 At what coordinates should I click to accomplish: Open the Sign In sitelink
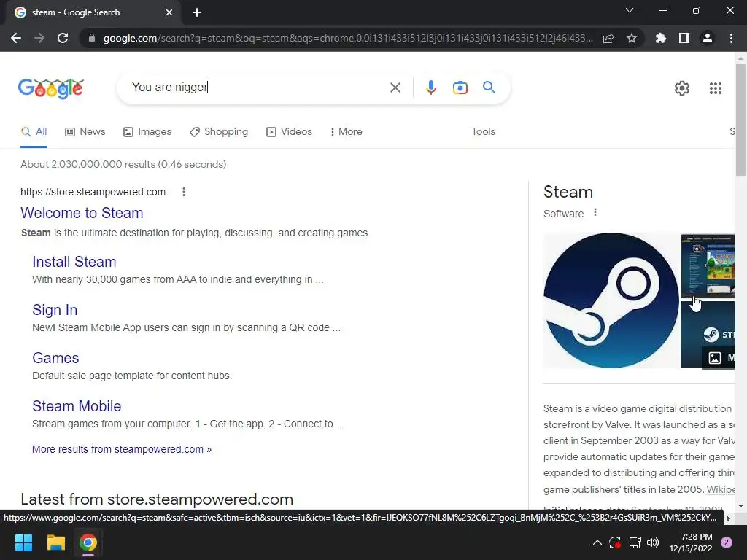[55, 310]
